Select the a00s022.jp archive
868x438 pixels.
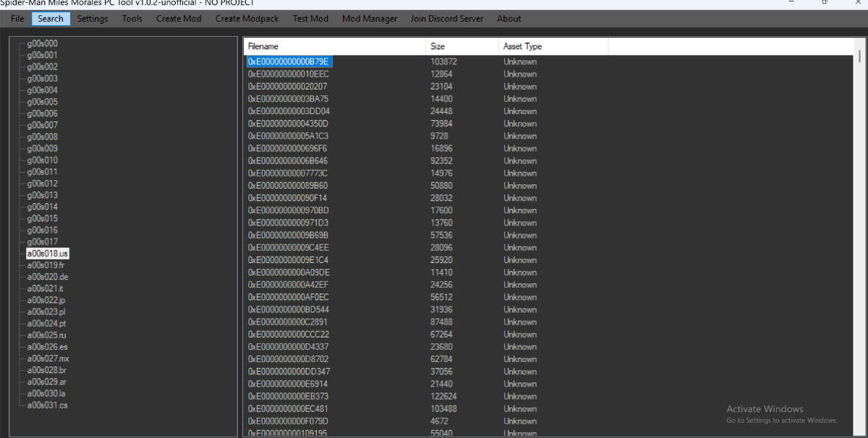point(46,300)
